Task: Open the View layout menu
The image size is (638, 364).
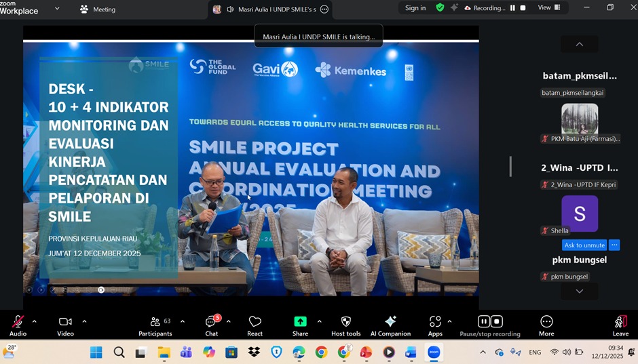Action: click(549, 8)
